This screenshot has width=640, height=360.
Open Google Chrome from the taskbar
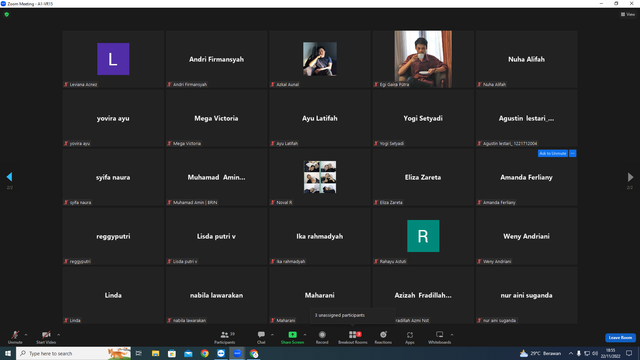tap(204, 353)
